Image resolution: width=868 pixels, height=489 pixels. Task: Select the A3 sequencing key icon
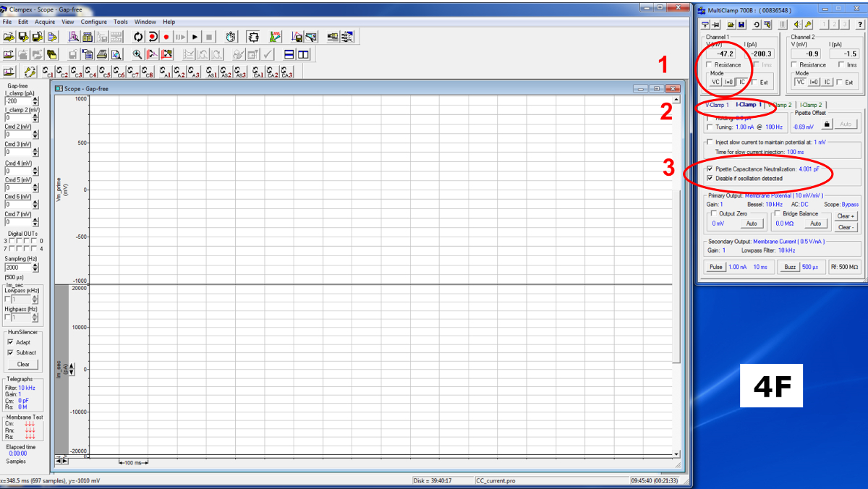coord(193,72)
